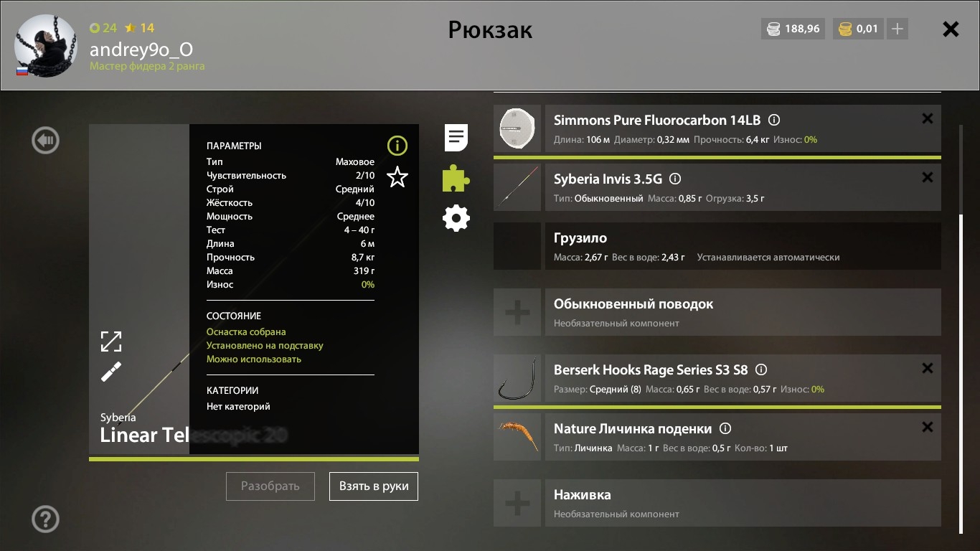
Task: Click the mayfly larva bait thumbnail
Action: [x=517, y=437]
